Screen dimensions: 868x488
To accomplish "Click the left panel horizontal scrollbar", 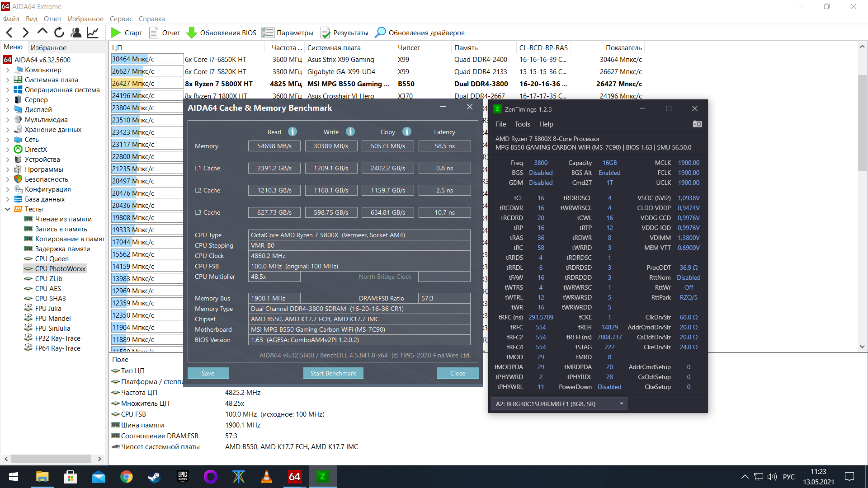I will point(51,459).
